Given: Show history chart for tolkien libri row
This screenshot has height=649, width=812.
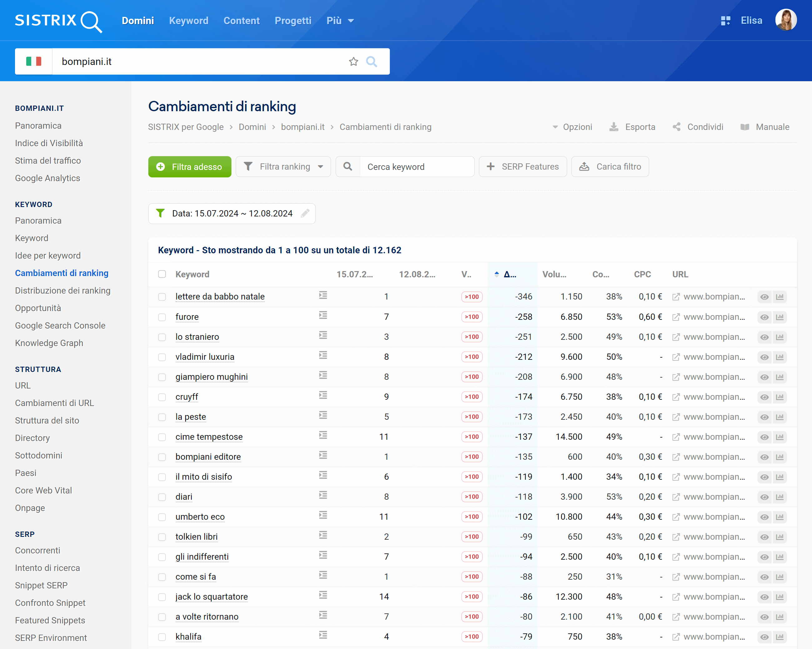Looking at the screenshot, I should coord(780,537).
